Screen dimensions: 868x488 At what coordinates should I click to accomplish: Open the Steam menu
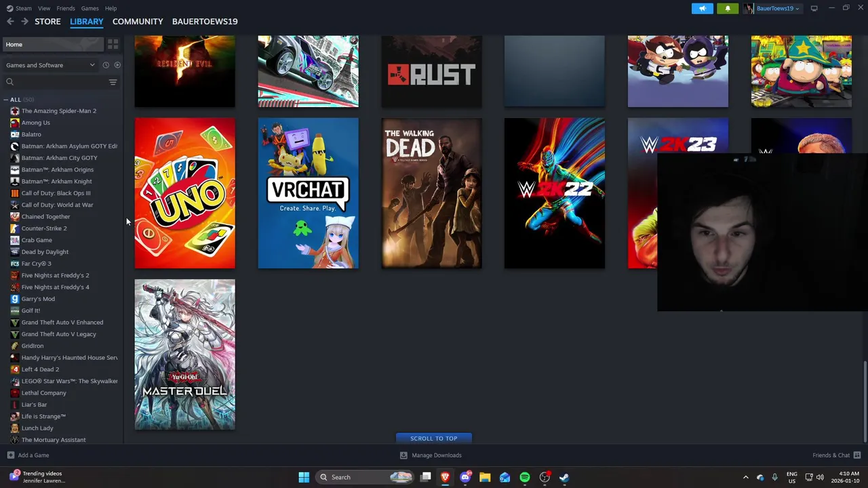coord(19,8)
